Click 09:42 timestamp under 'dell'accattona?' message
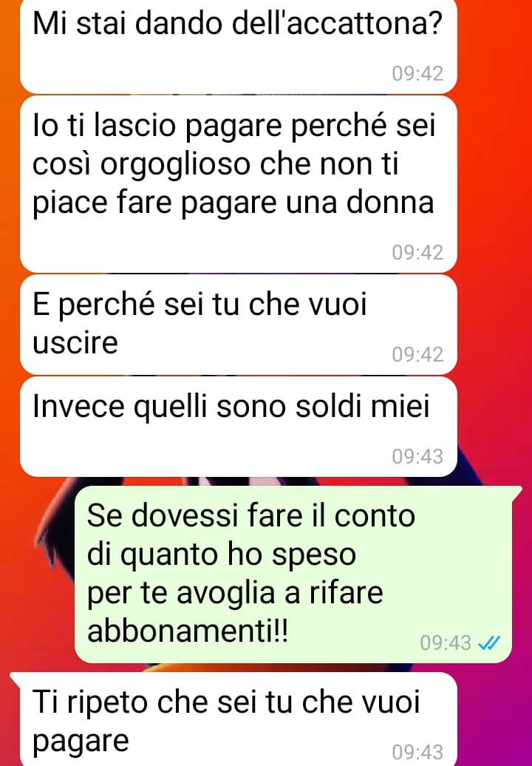The width and height of the screenshot is (532, 766). [417, 74]
